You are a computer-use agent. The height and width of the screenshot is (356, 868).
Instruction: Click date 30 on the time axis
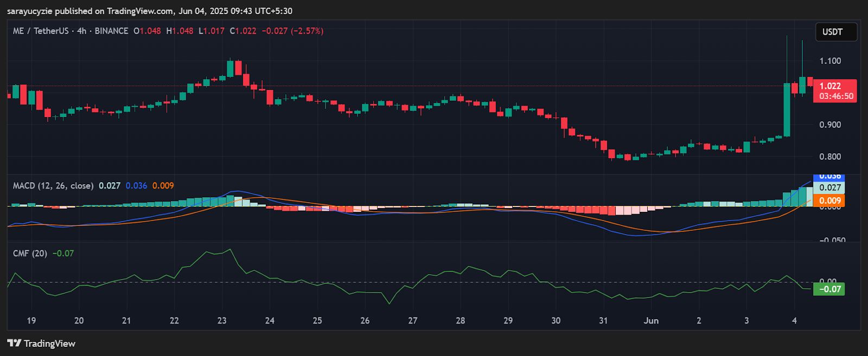point(556,320)
